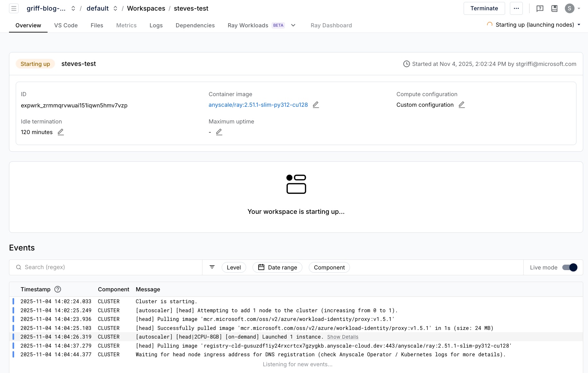Open the Starting up status dropdown
The image size is (588, 373).
579,24
